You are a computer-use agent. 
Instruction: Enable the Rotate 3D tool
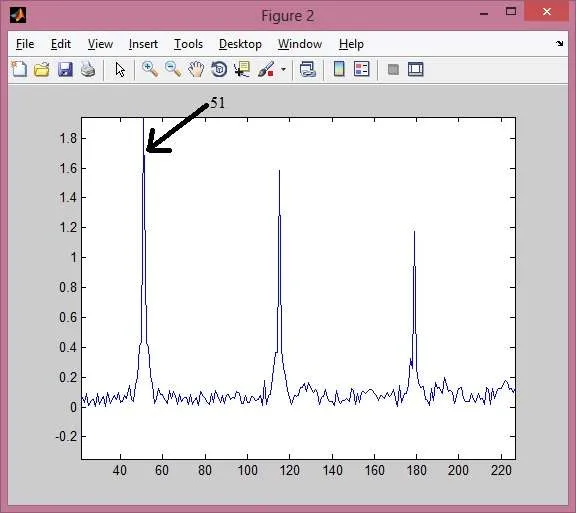pos(219,69)
